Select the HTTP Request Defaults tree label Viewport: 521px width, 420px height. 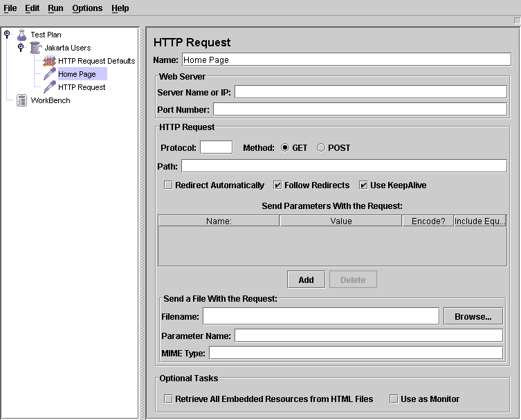tap(97, 61)
